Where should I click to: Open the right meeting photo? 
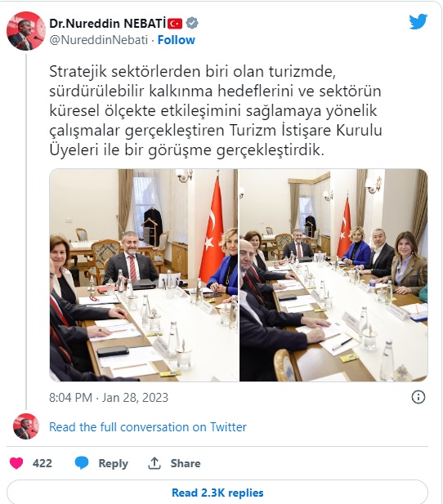tap(333, 275)
